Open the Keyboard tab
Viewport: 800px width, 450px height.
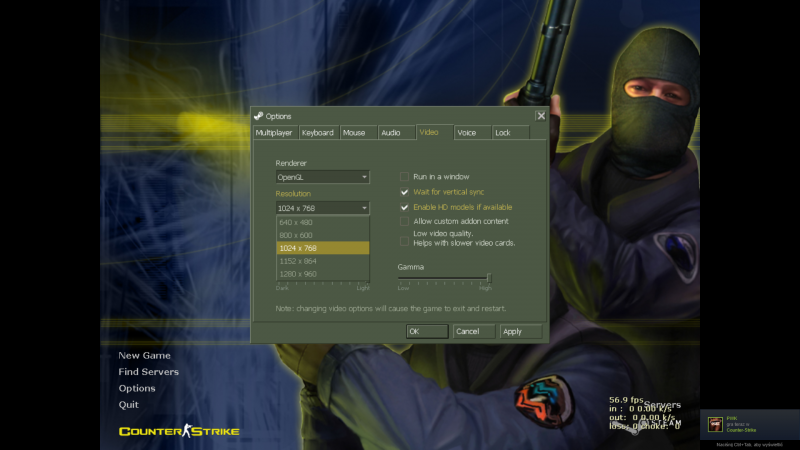[x=317, y=132]
